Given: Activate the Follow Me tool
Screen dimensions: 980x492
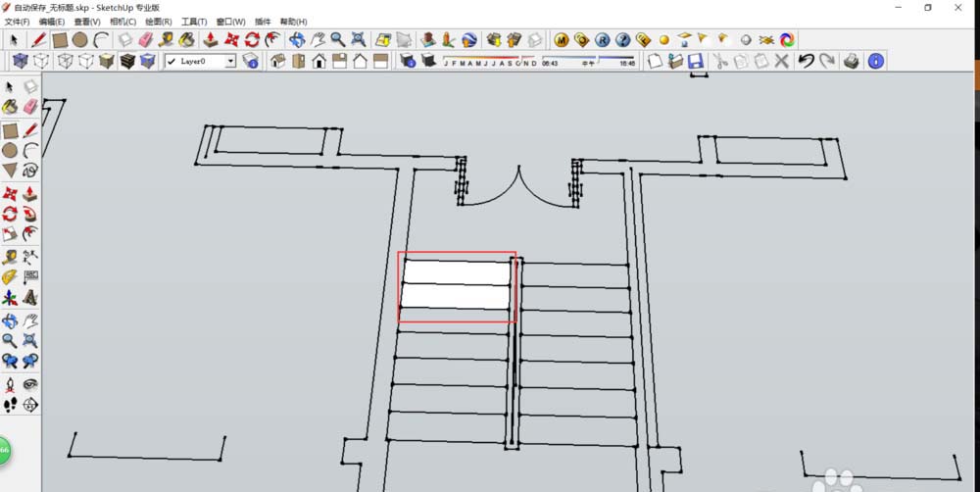Looking at the screenshot, I should pos(30,214).
